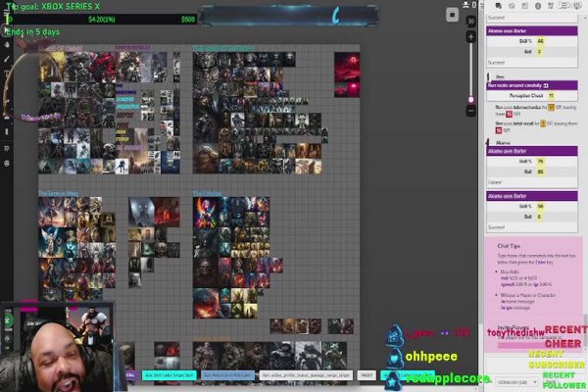
Task: Click Skill % value in Barter card marked Failure
Action: (x=540, y=162)
